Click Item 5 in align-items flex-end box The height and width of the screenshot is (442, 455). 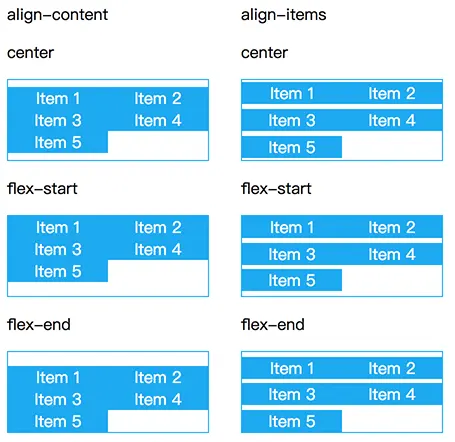[x=292, y=421]
